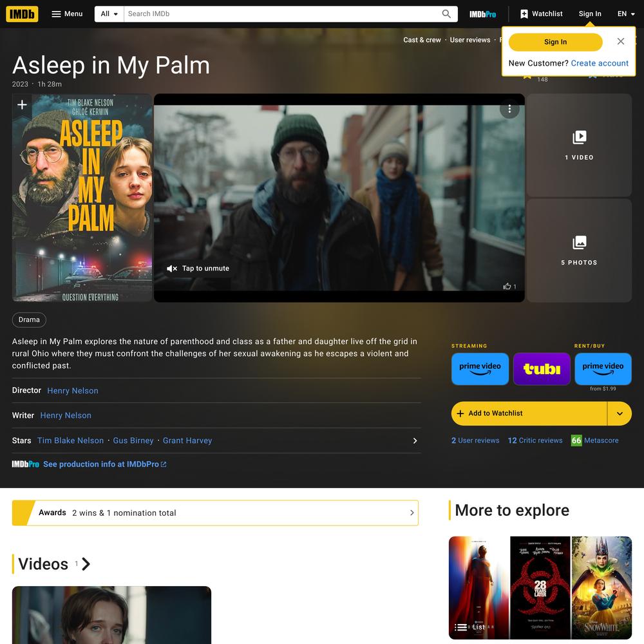This screenshot has width=644, height=644.
Task: Open the Watchlist bookmark in header
Action: [x=542, y=14]
